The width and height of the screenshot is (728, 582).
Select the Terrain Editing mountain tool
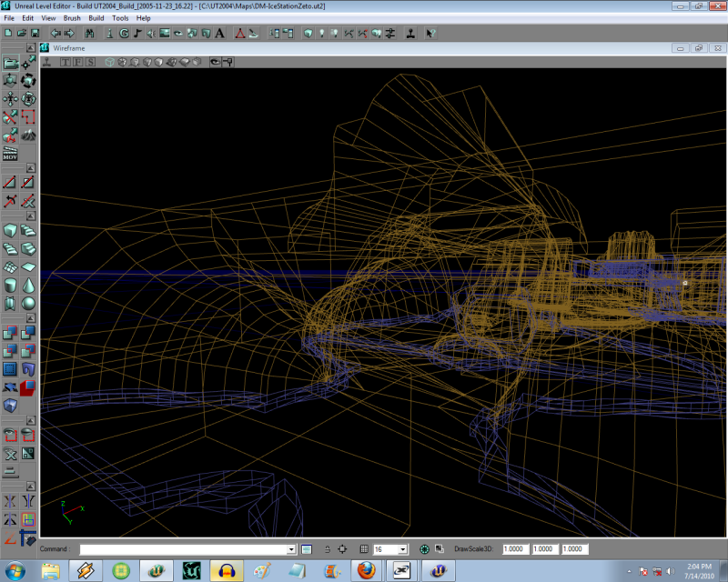pyautogui.click(x=28, y=135)
